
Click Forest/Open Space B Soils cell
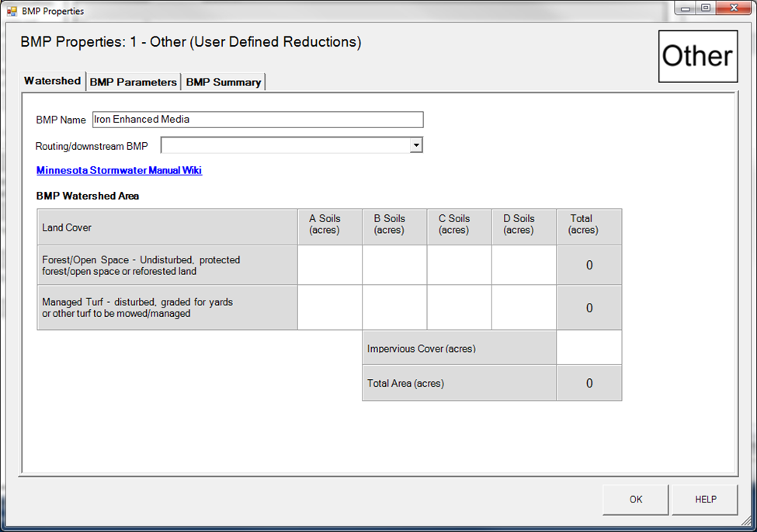point(394,266)
